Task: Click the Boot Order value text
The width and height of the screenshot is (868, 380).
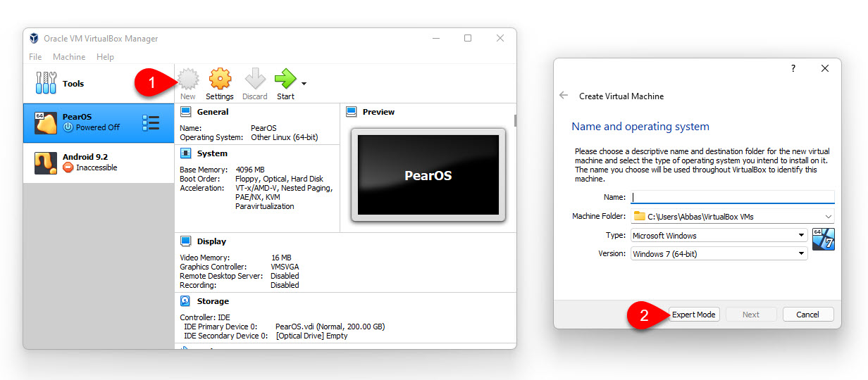Action: click(280, 179)
